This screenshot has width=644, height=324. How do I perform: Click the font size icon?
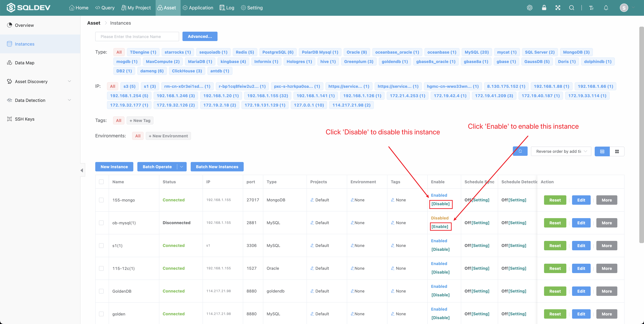(591, 8)
